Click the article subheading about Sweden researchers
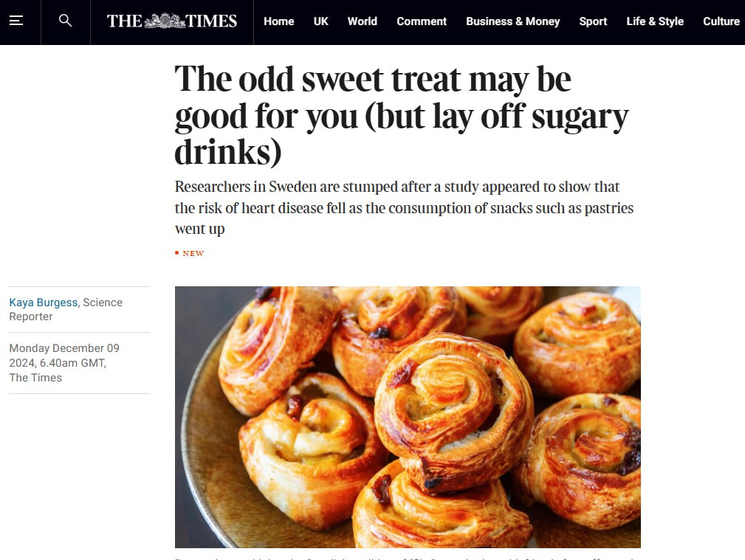The width and height of the screenshot is (745, 560). (x=404, y=208)
